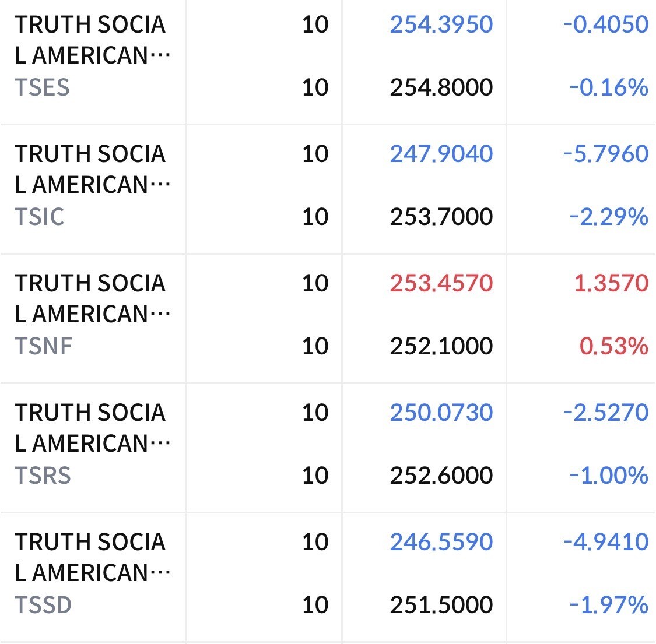The height and width of the screenshot is (644, 656).
Task: Select the TSIC ticker symbol
Action: [40, 217]
